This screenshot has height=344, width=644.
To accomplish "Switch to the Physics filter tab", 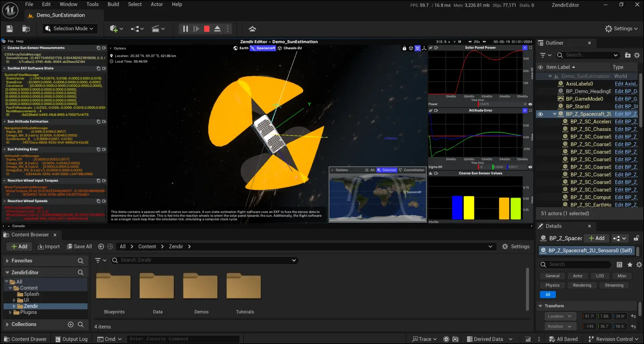I will [x=552, y=285].
